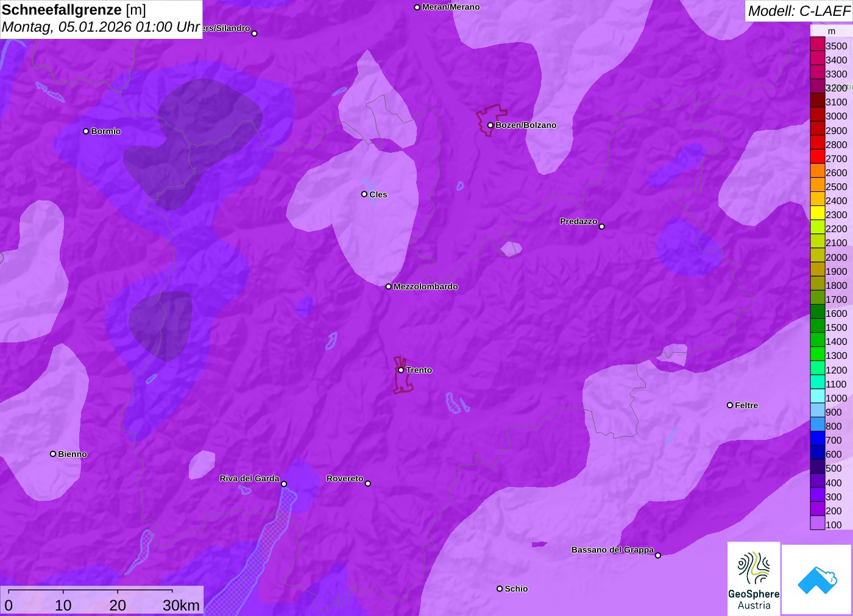Click the legend value '1800'
The width and height of the screenshot is (853, 616).
[x=837, y=285]
